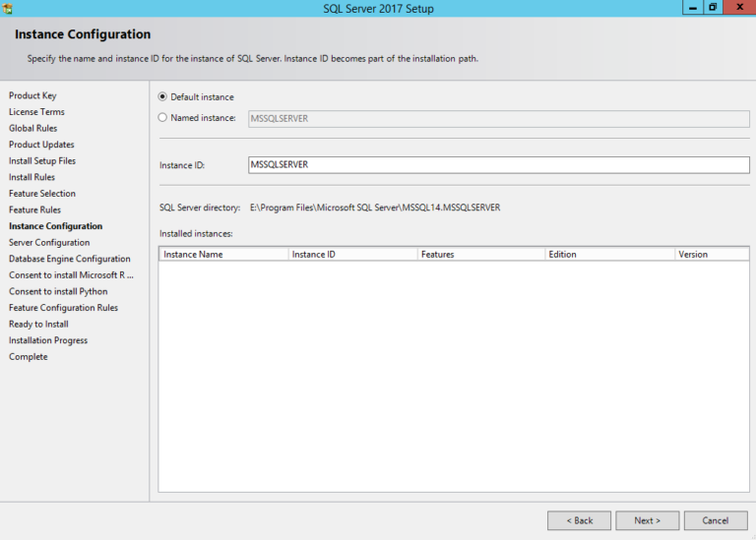Image resolution: width=756 pixels, height=540 pixels.
Task: Minimize the SQL Server 2017 Setup window
Action: tap(692, 7)
